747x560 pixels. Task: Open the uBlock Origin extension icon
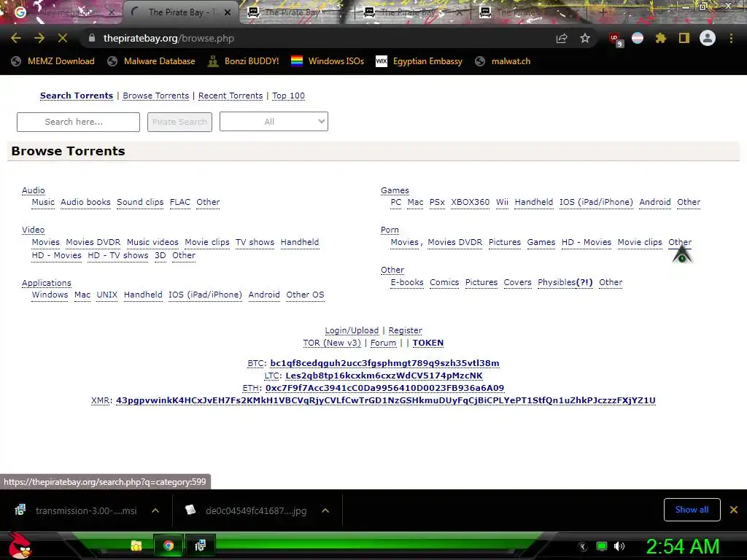tap(615, 39)
